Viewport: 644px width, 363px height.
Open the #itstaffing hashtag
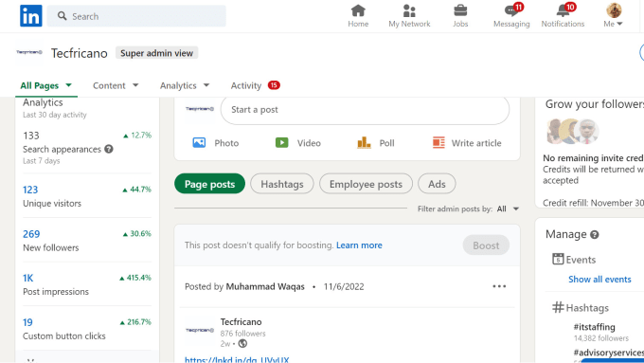pos(595,327)
